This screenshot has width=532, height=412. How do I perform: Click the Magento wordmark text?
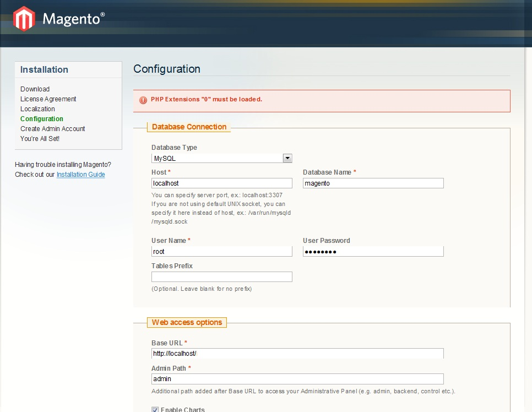click(74, 19)
